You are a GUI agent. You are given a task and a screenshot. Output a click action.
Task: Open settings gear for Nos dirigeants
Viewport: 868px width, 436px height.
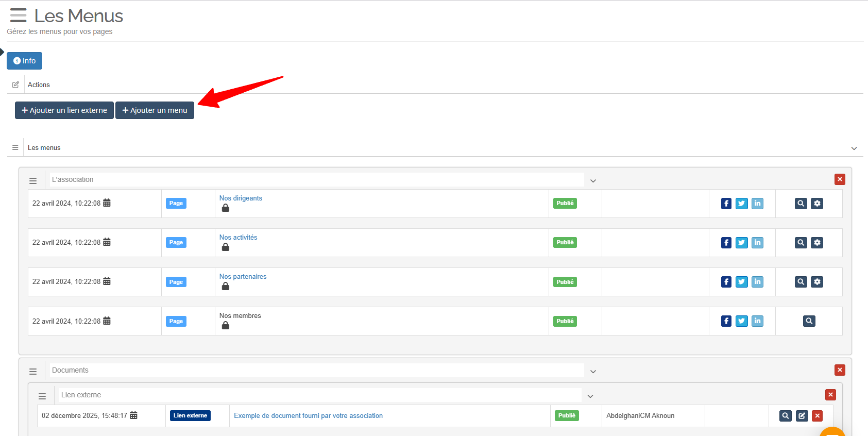click(817, 204)
